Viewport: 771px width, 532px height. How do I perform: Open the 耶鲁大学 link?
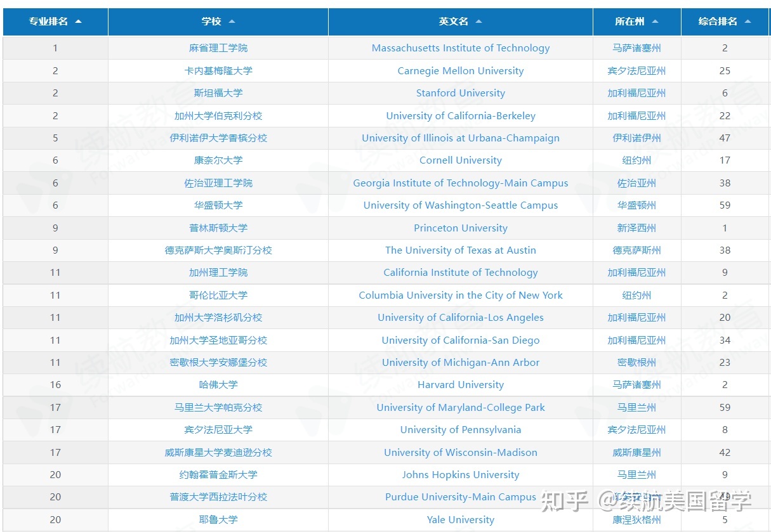pos(218,520)
